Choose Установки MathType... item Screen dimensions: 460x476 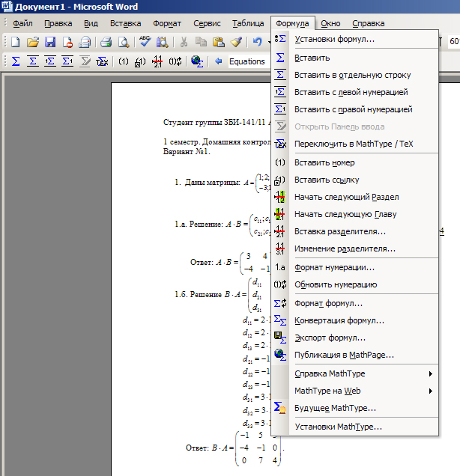(356, 427)
